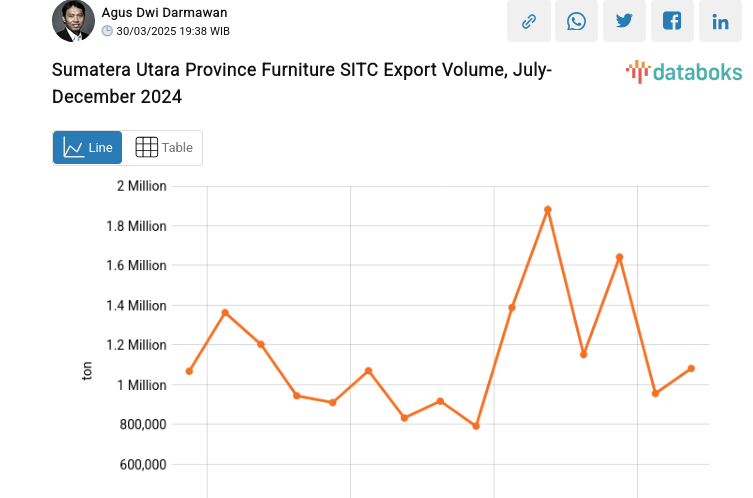Click the clock icon beside the date
The image size is (753, 498).
[x=107, y=31]
